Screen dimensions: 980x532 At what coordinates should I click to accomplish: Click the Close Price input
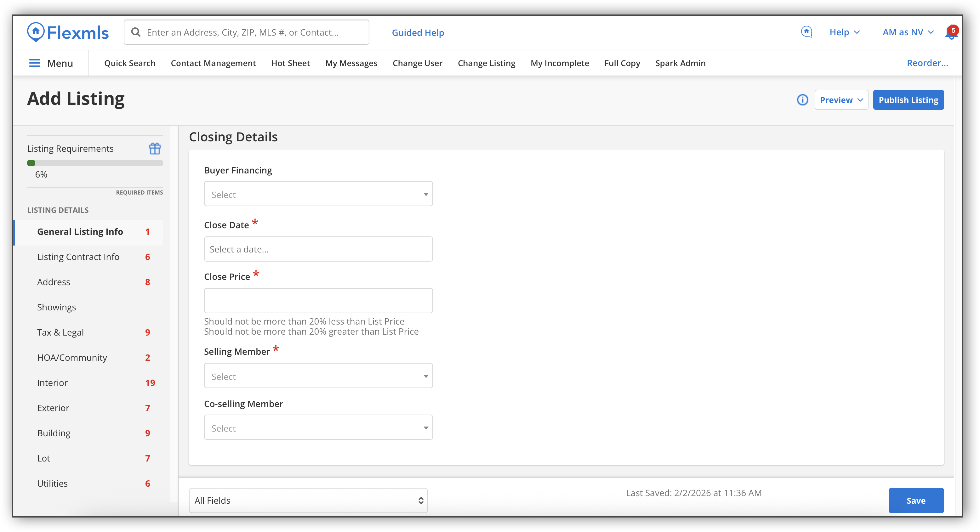point(318,300)
